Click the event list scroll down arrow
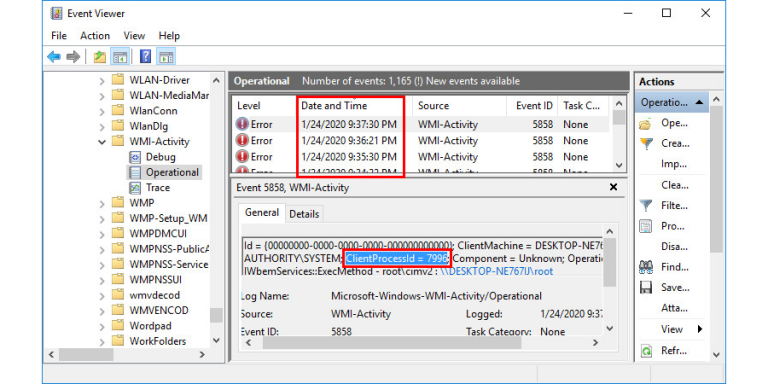The image size is (768, 384). click(619, 166)
